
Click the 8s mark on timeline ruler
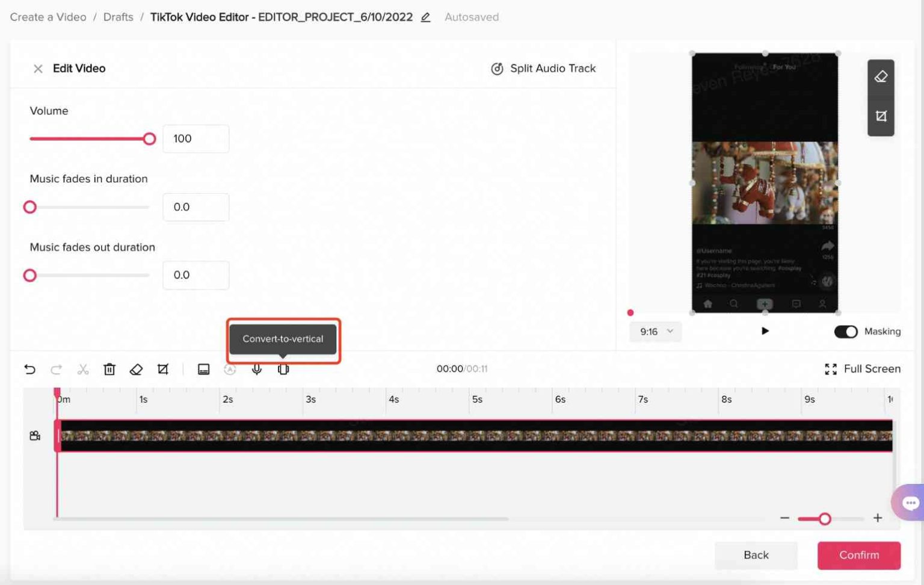tap(726, 399)
